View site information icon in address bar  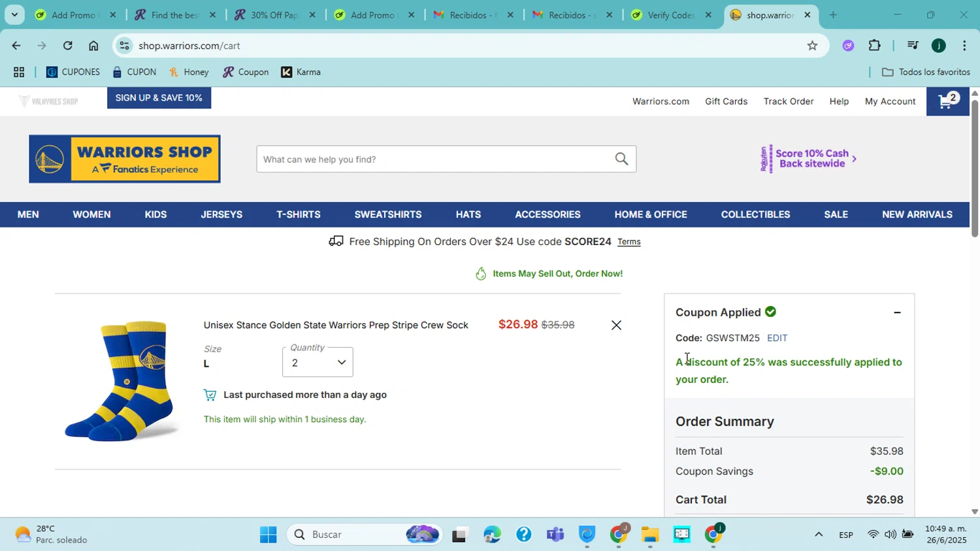(x=125, y=45)
